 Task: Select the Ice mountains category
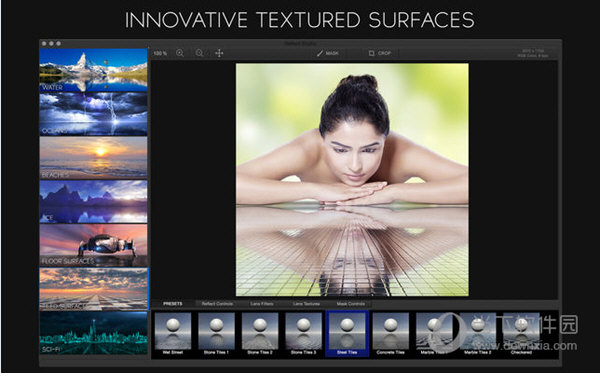click(93, 202)
